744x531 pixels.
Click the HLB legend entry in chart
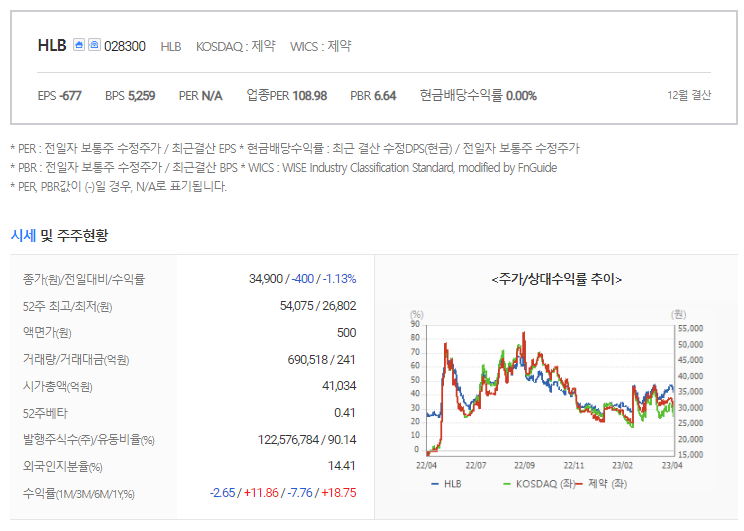446,484
